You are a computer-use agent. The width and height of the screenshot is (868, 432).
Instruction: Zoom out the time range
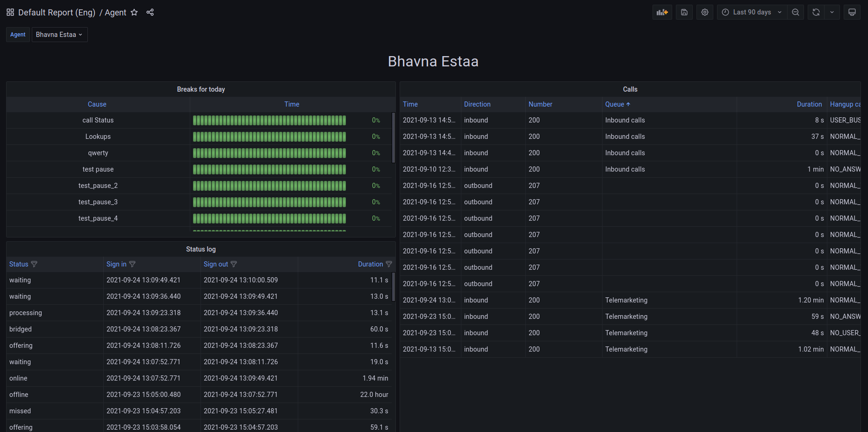click(796, 12)
